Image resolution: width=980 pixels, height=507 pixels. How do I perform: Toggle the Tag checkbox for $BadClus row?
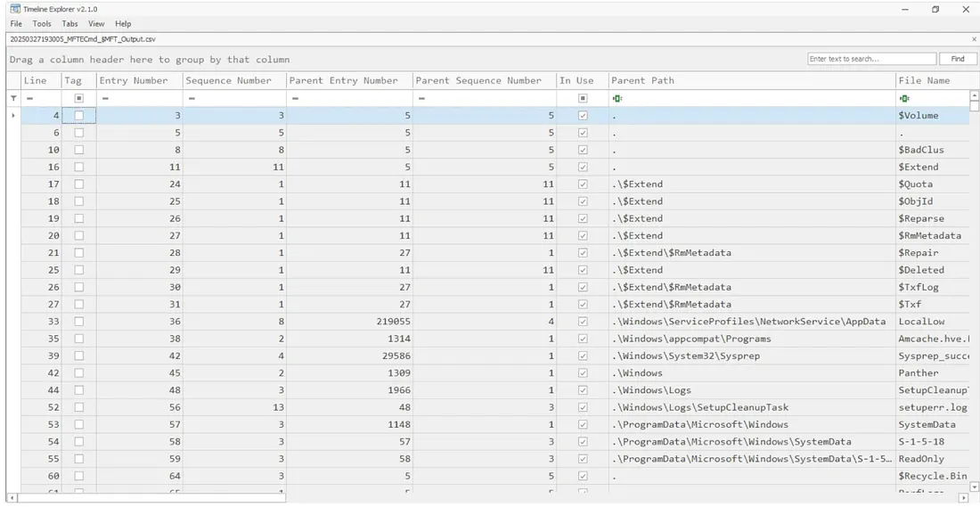79,150
